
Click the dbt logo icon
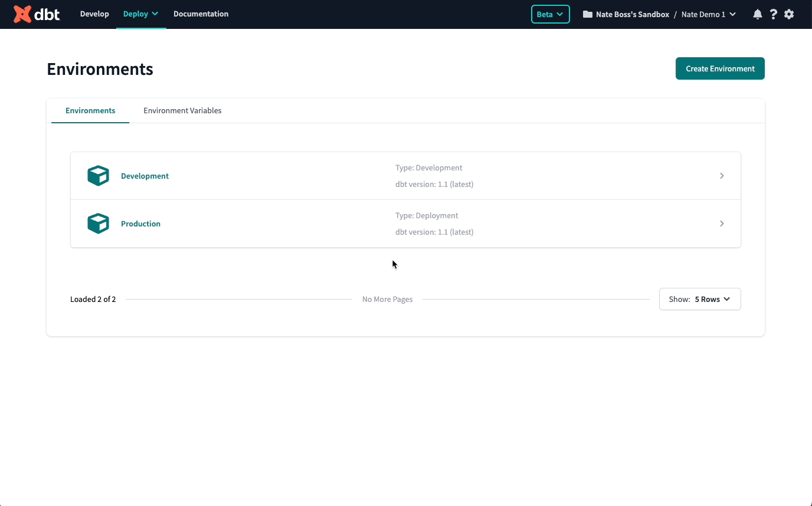(x=22, y=14)
